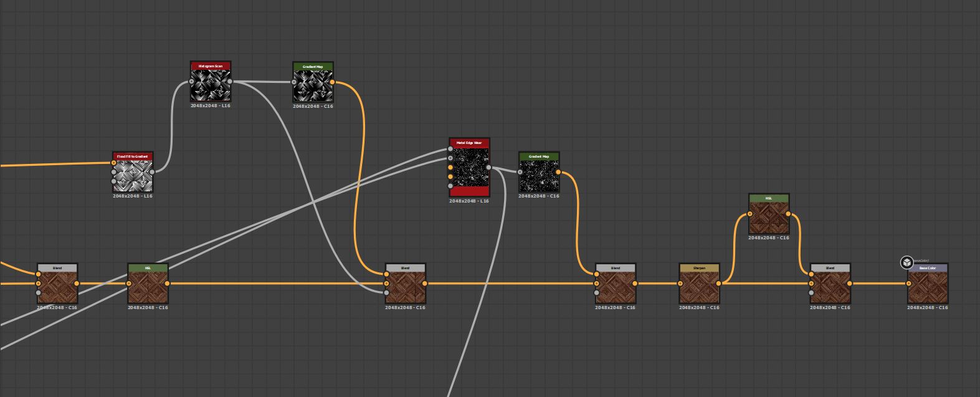Click the leftmost Blend node's bottom gray input
980x397 pixels.
coord(39,292)
